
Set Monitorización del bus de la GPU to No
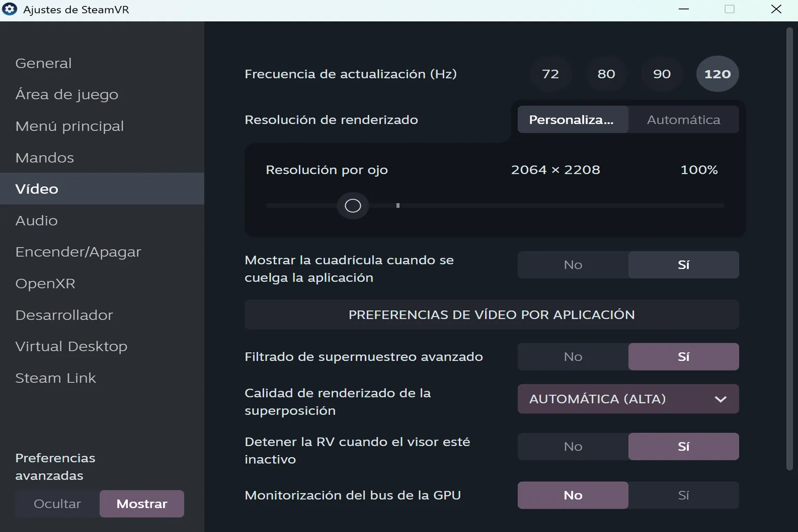click(x=573, y=496)
